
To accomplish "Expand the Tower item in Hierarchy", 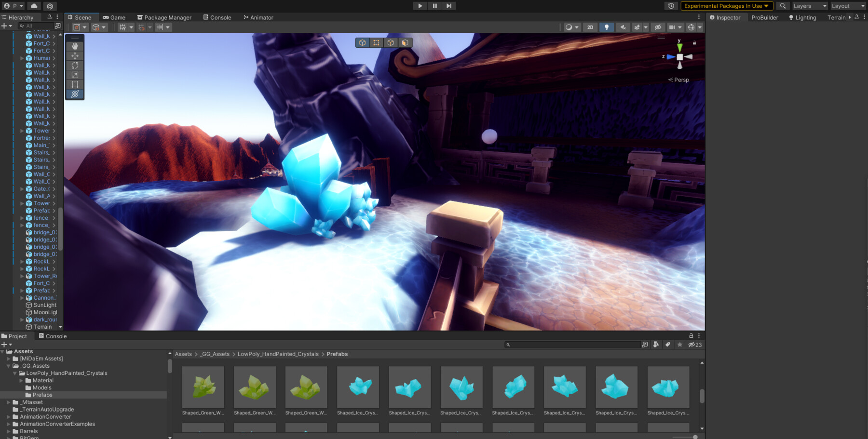I will point(22,131).
